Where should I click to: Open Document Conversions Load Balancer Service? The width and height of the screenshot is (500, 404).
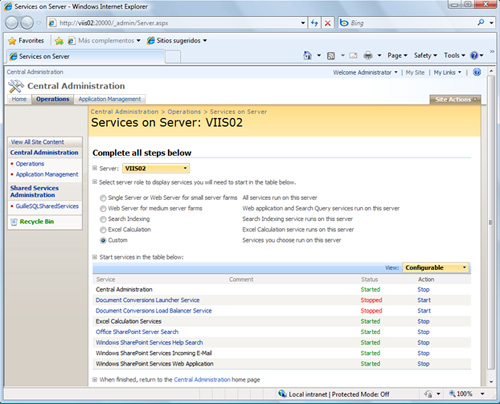coord(154,311)
